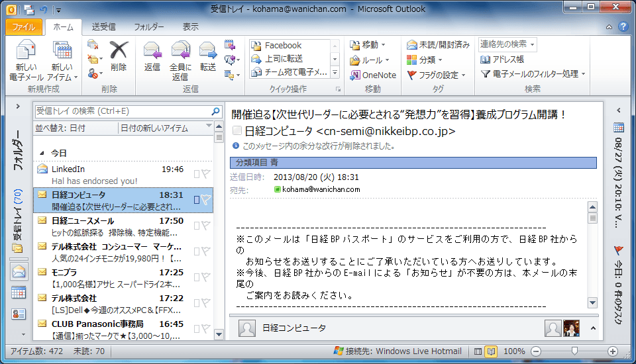
Task: Flag the CLUB Panasonic事務局 message
Action: (206, 329)
